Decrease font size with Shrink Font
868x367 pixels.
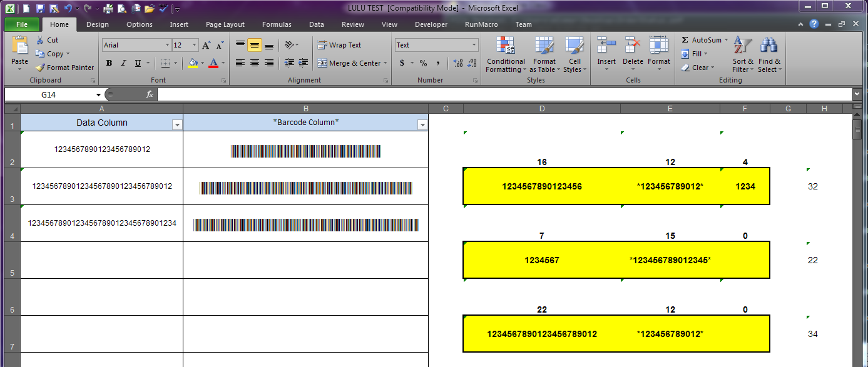point(220,45)
